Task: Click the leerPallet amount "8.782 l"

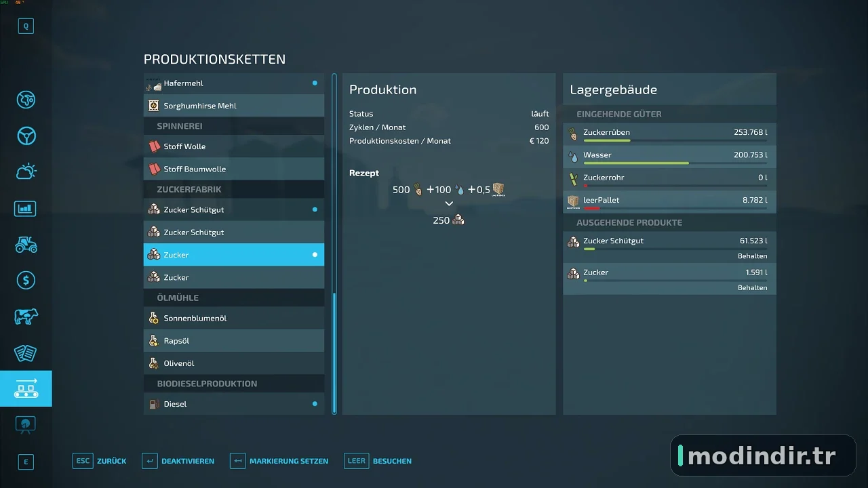Action: 755,201
